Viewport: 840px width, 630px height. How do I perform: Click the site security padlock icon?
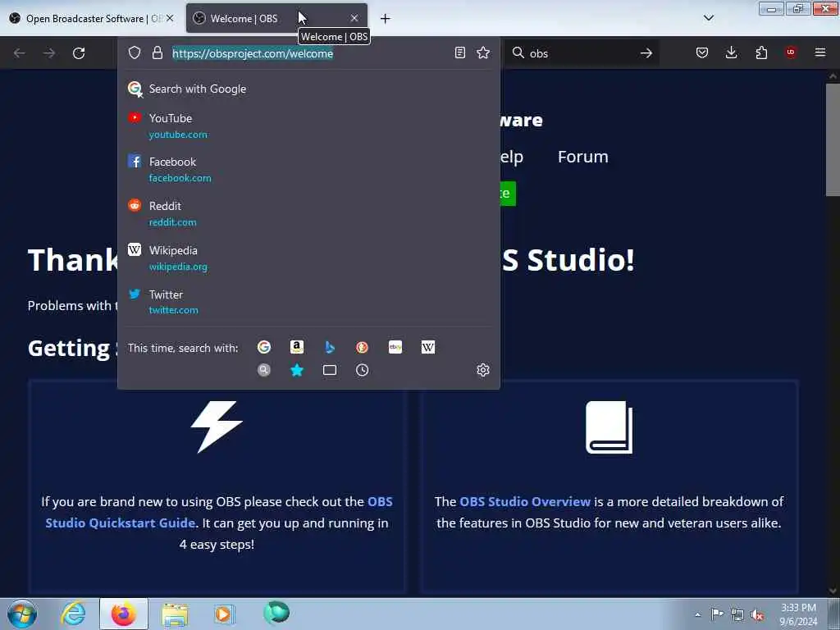click(157, 52)
